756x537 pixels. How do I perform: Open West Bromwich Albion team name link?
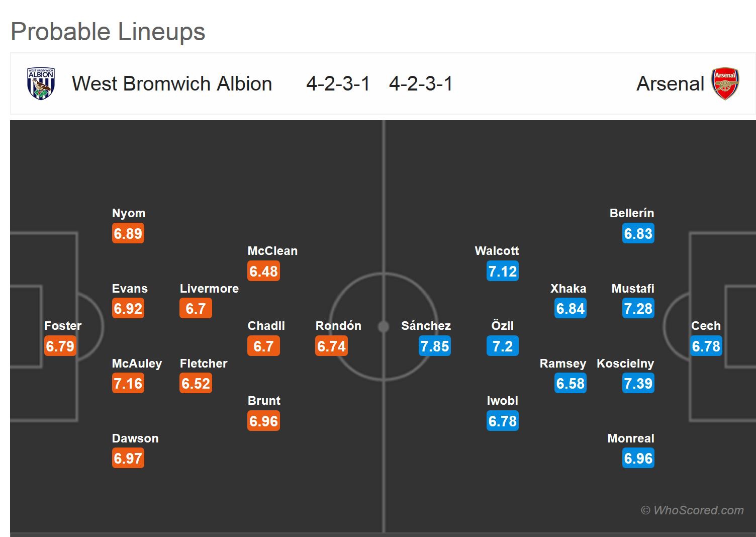click(x=172, y=83)
